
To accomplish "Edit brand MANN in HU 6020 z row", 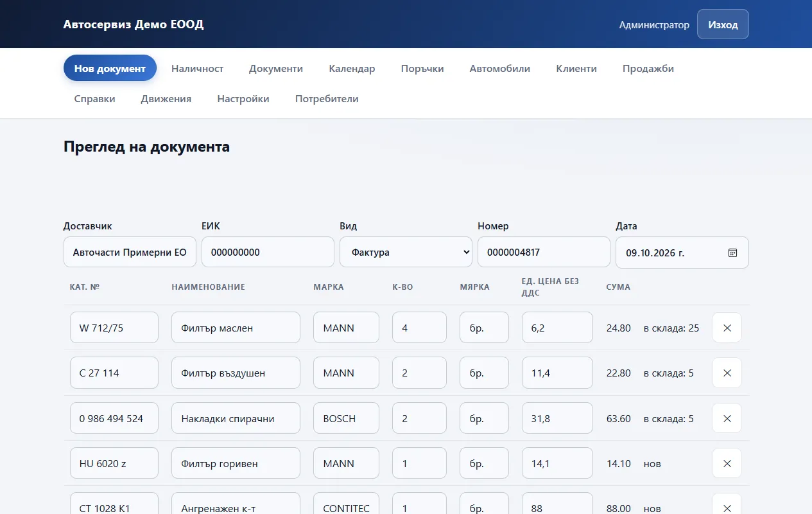I will pos(346,463).
